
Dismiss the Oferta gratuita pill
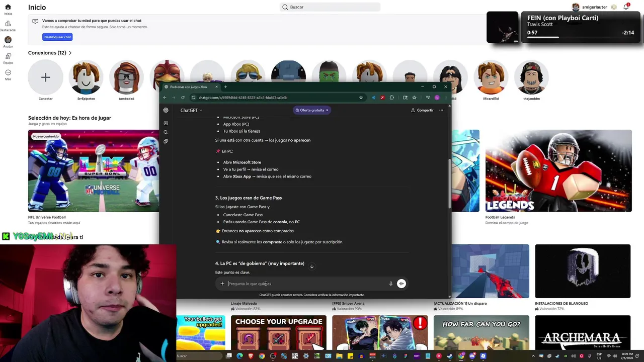pyautogui.click(x=327, y=110)
